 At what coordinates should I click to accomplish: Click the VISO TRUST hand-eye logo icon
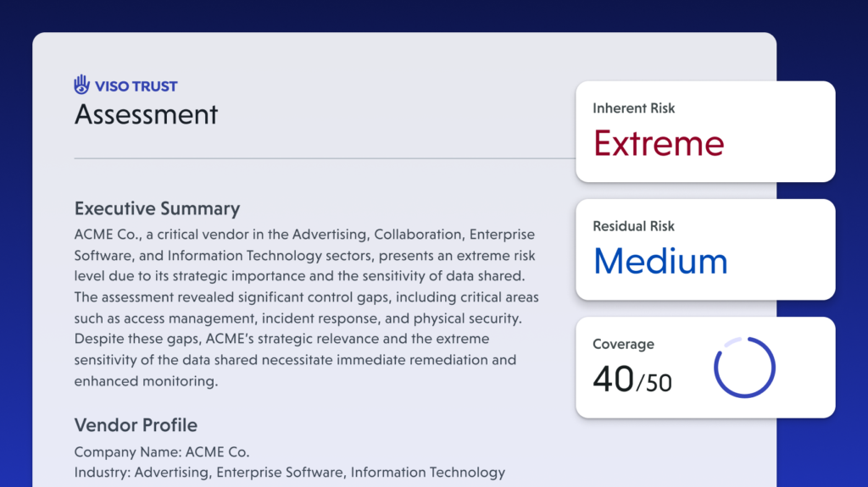(81, 85)
